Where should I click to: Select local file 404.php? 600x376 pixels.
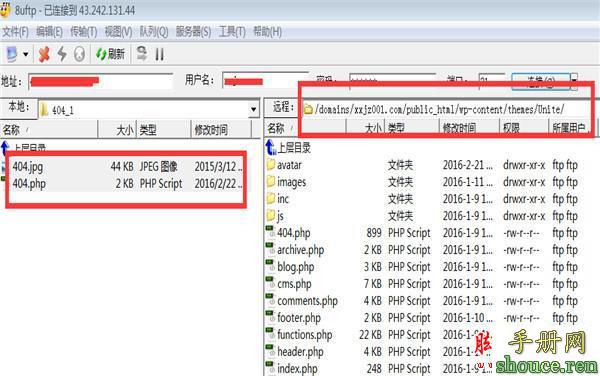[29, 184]
